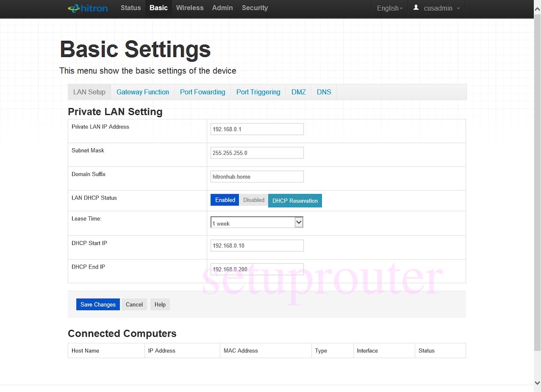The image size is (541, 392).
Task: Click the cusadmin user account icon
Action: point(415,7)
